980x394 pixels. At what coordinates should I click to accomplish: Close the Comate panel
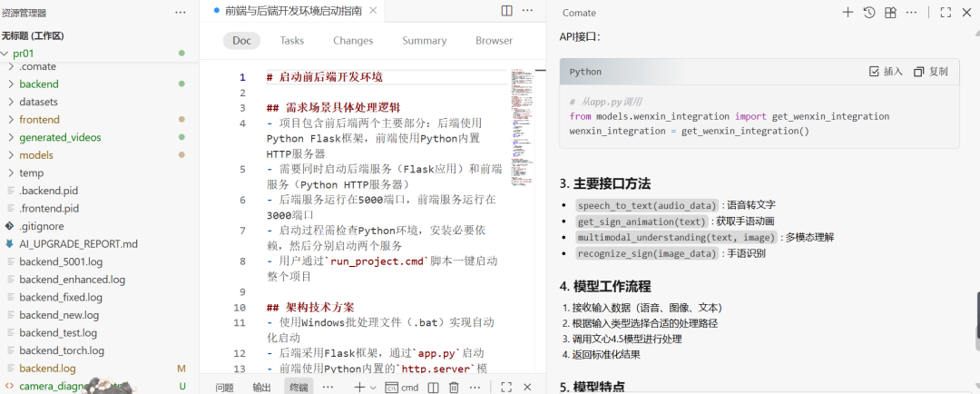[966, 13]
